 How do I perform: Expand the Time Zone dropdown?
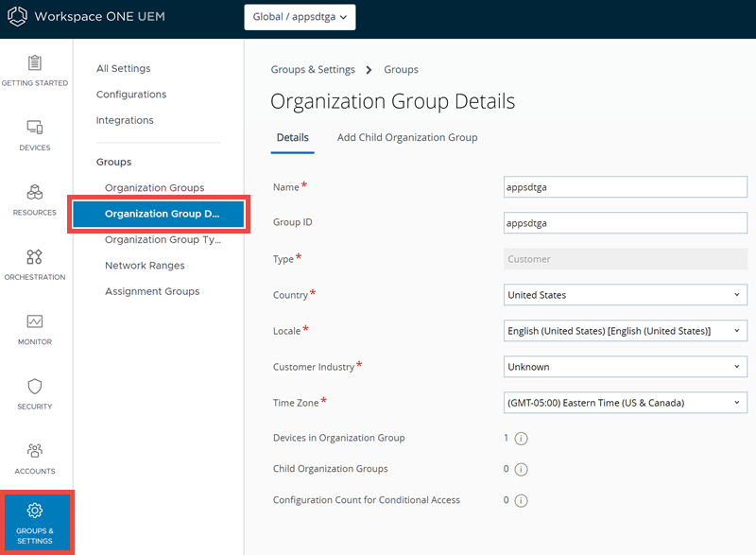(x=626, y=403)
